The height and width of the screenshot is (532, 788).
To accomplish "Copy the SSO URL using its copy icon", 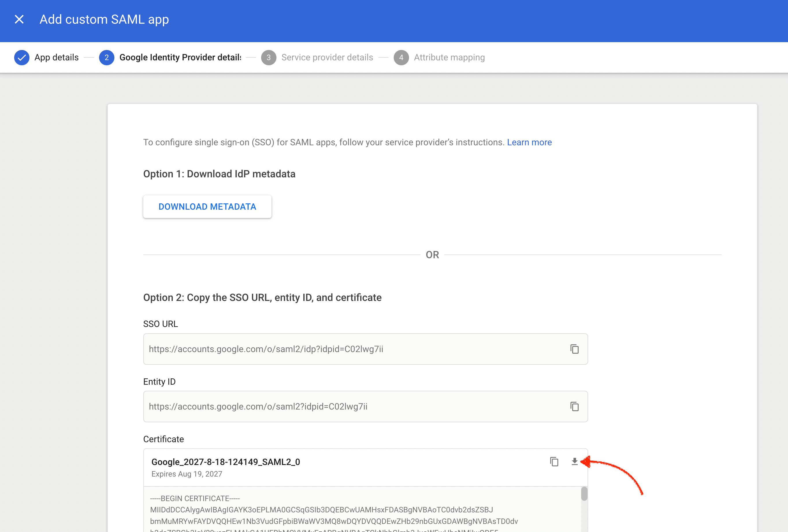I will pyautogui.click(x=575, y=349).
